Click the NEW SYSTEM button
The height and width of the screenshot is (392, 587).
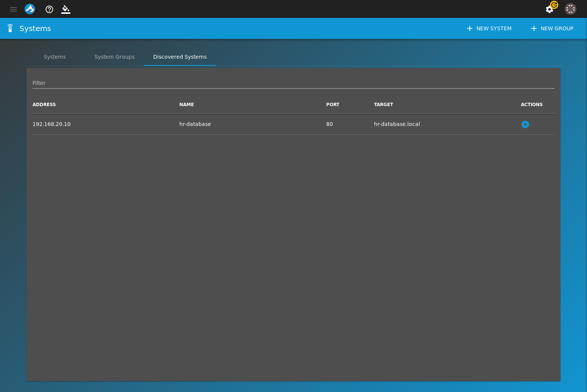coord(489,28)
